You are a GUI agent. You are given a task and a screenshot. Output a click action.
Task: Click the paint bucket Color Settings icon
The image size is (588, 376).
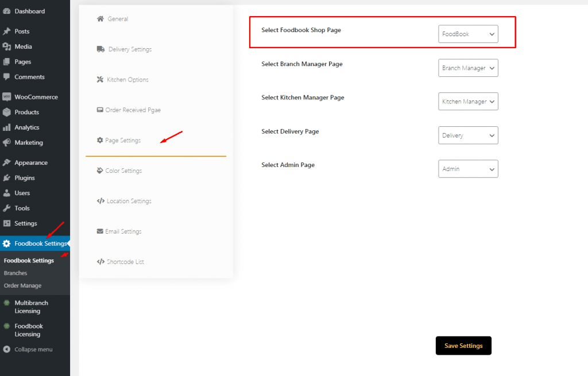pyautogui.click(x=100, y=170)
